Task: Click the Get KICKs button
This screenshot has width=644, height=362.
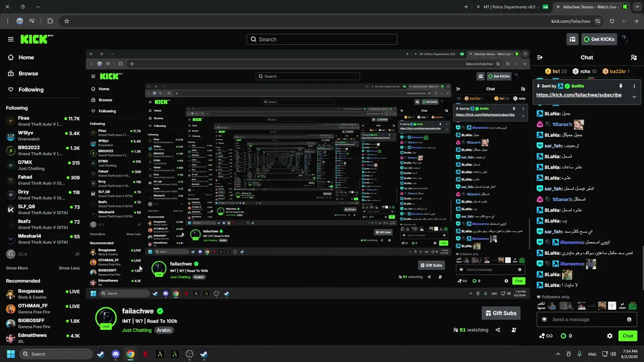Action: click(x=599, y=39)
